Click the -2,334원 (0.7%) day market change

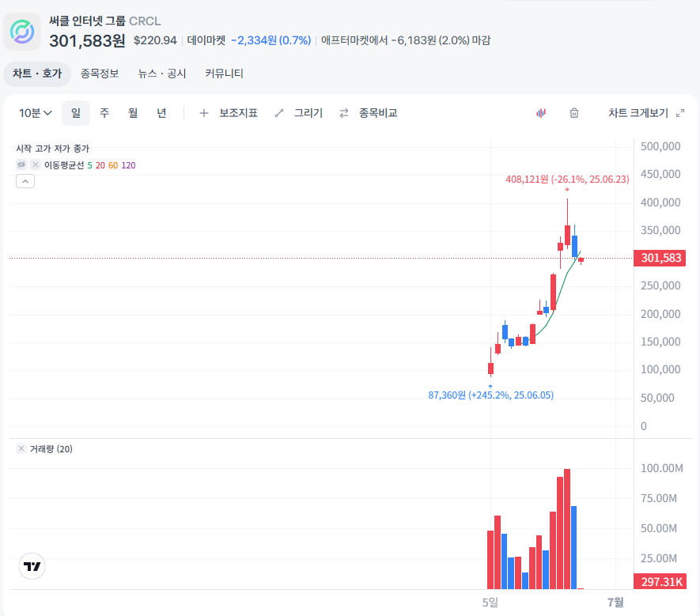click(x=271, y=40)
